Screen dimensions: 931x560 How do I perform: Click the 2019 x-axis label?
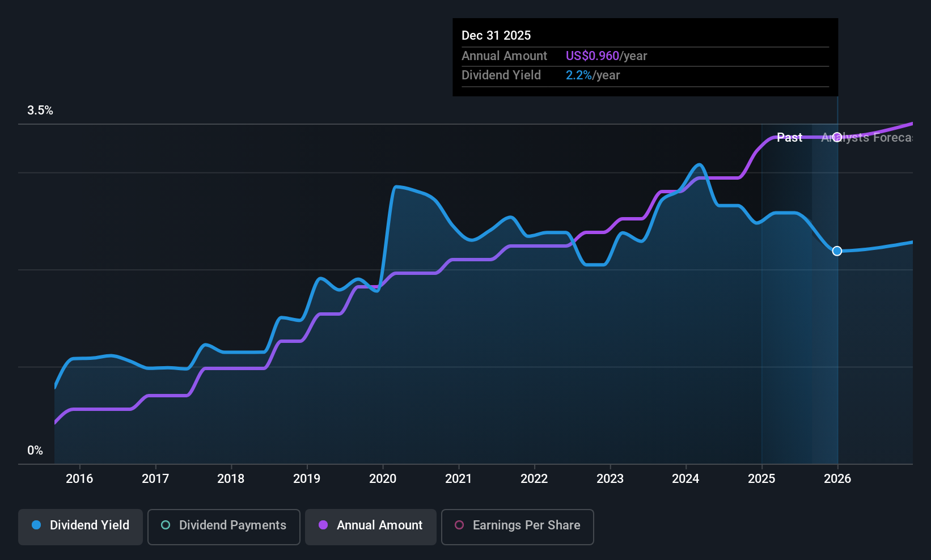click(307, 479)
